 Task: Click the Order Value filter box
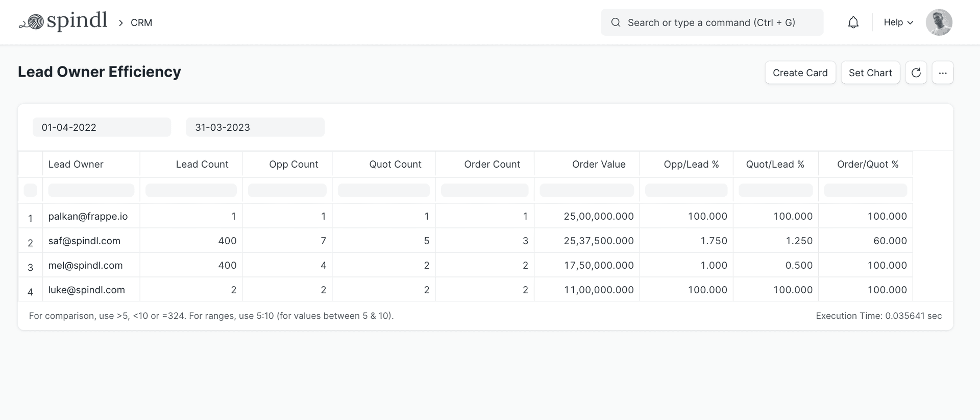(x=586, y=191)
